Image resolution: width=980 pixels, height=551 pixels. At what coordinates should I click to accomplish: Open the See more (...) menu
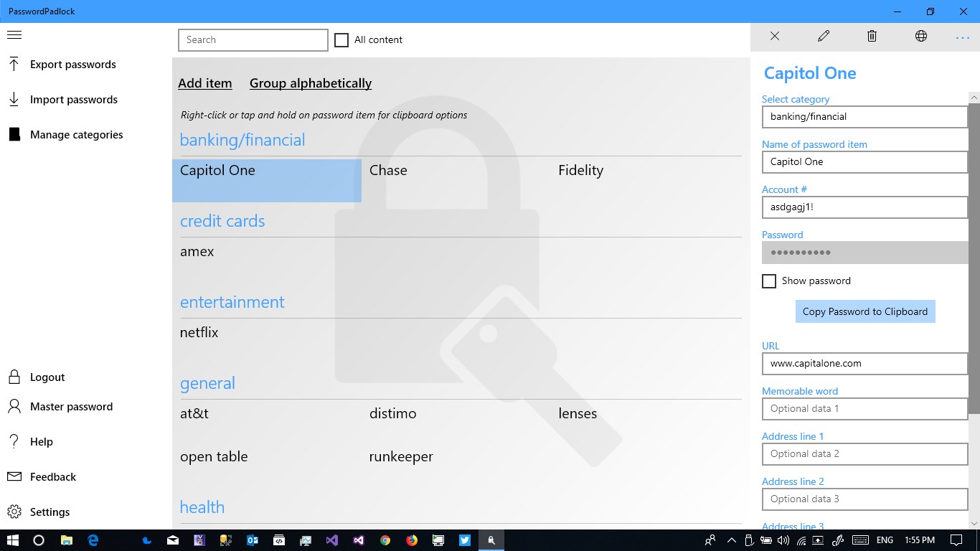pos(962,35)
